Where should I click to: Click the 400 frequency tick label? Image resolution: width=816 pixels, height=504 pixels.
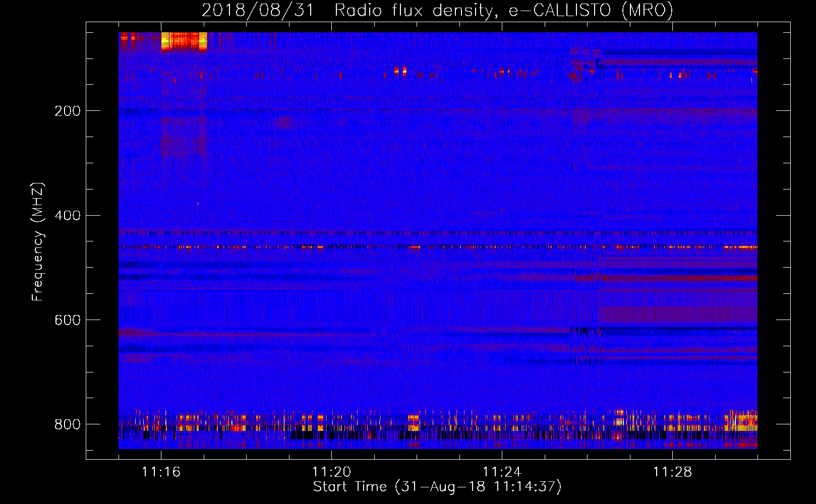(68, 216)
